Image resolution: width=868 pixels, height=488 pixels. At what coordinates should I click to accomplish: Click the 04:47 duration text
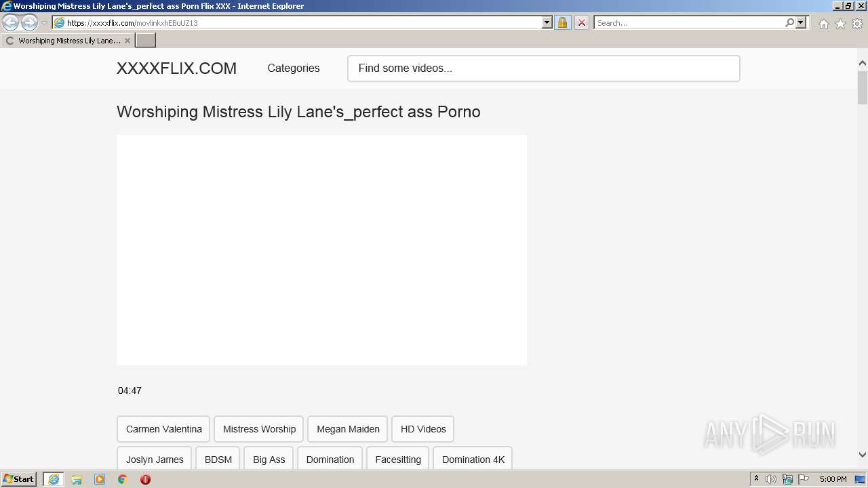pos(130,390)
